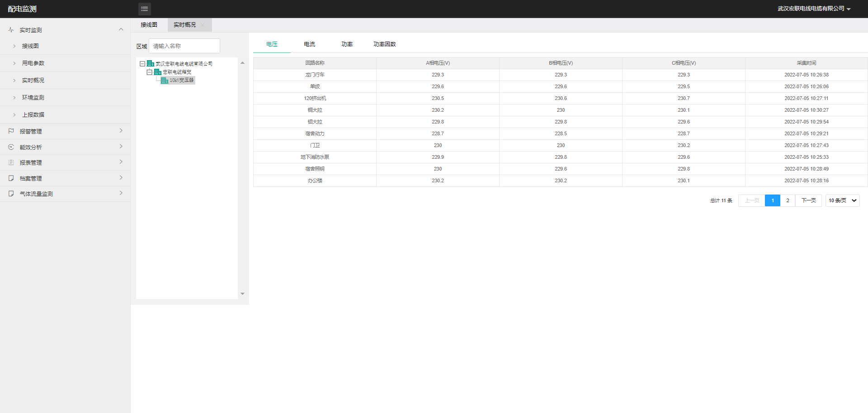Image resolution: width=868 pixels, height=413 pixels.
Task: Click the 下一页 next page button
Action: pyautogui.click(x=808, y=200)
